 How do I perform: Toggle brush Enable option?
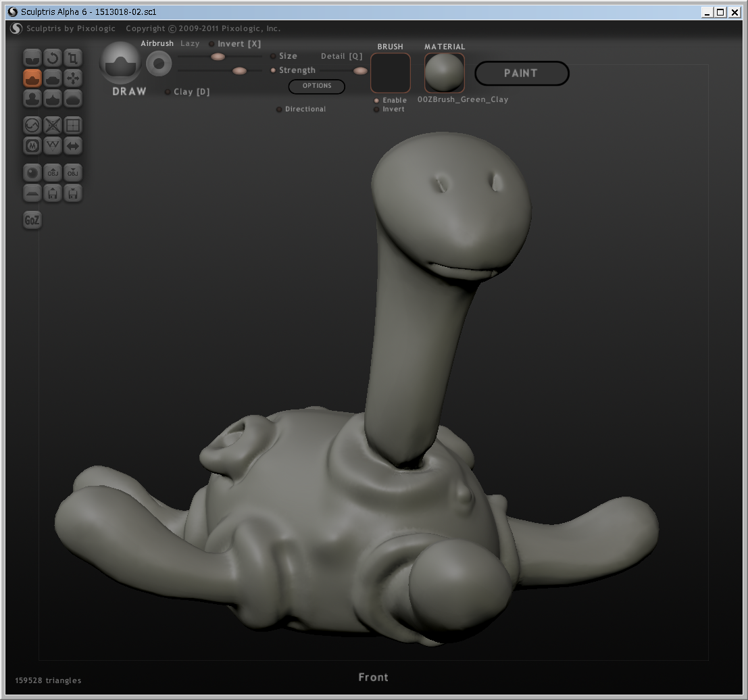(391, 100)
